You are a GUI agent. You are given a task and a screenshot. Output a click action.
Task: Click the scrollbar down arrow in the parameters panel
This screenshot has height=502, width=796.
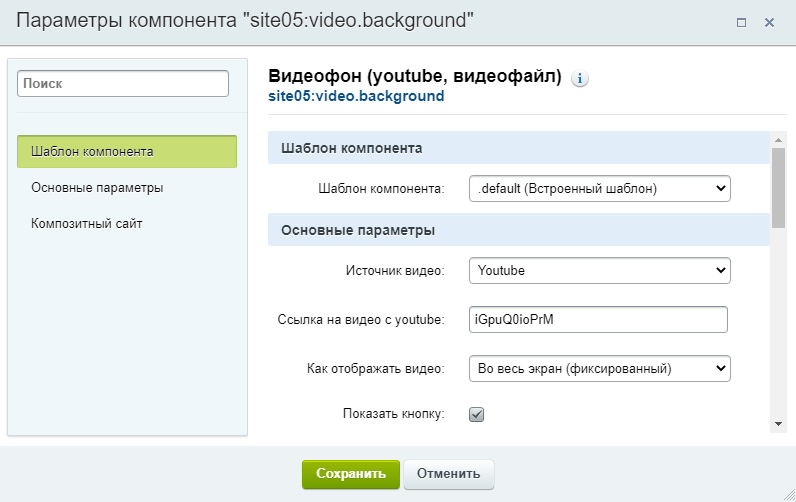click(778, 424)
